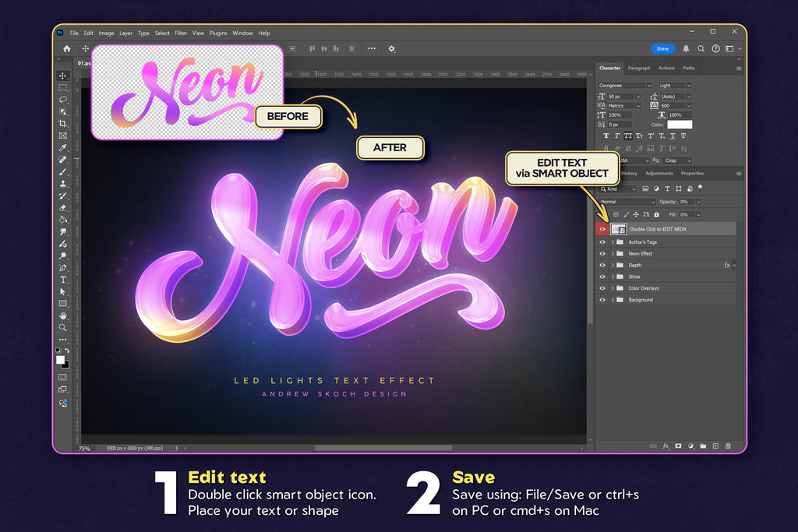Click the Home icon in options bar

click(67, 48)
